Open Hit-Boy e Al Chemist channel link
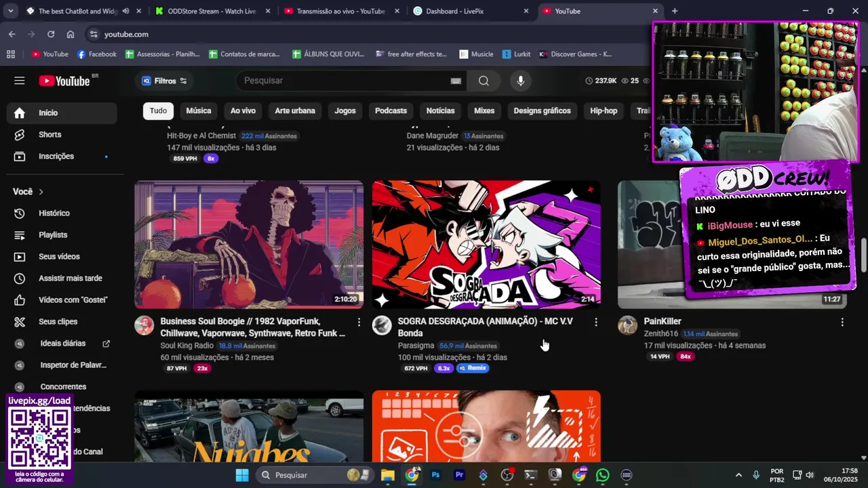This screenshot has width=868, height=488. [201, 136]
